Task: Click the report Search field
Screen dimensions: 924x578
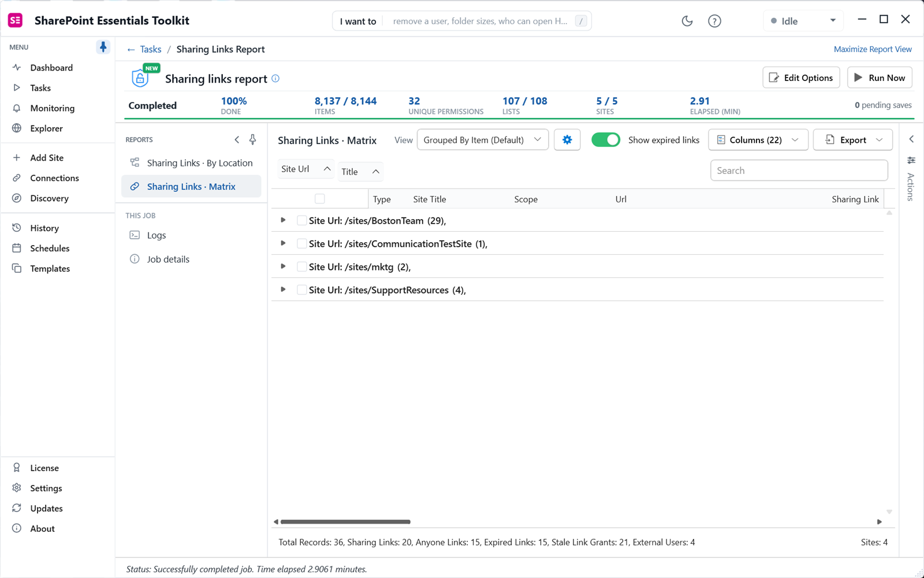Action: 799,171
